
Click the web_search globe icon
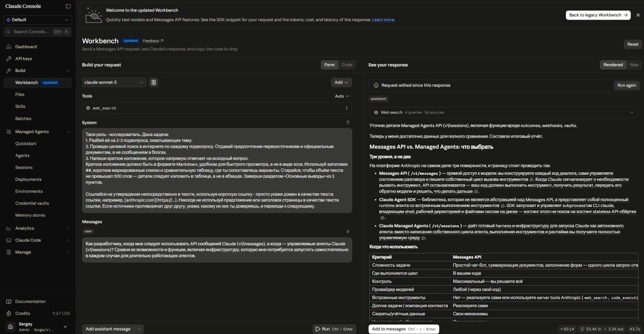coord(88,108)
